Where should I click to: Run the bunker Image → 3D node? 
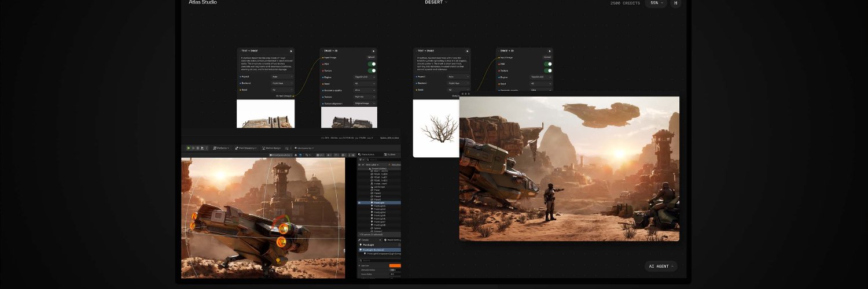[374, 51]
